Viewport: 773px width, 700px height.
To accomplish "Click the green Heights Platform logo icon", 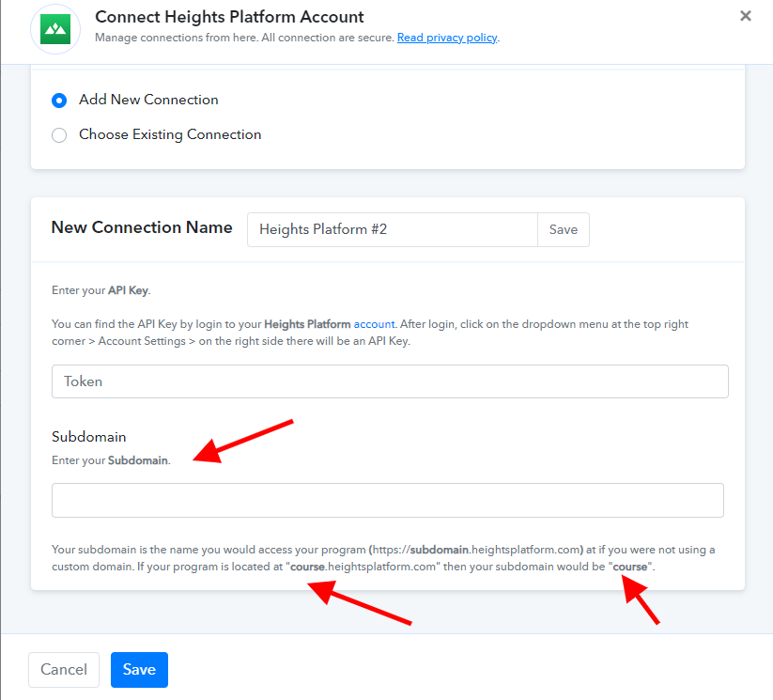I will [55, 29].
